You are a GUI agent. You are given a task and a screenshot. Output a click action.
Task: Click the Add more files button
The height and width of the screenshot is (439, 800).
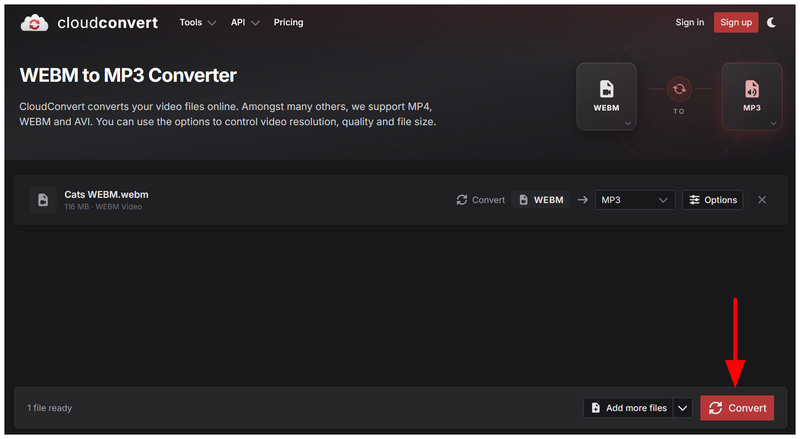point(629,408)
